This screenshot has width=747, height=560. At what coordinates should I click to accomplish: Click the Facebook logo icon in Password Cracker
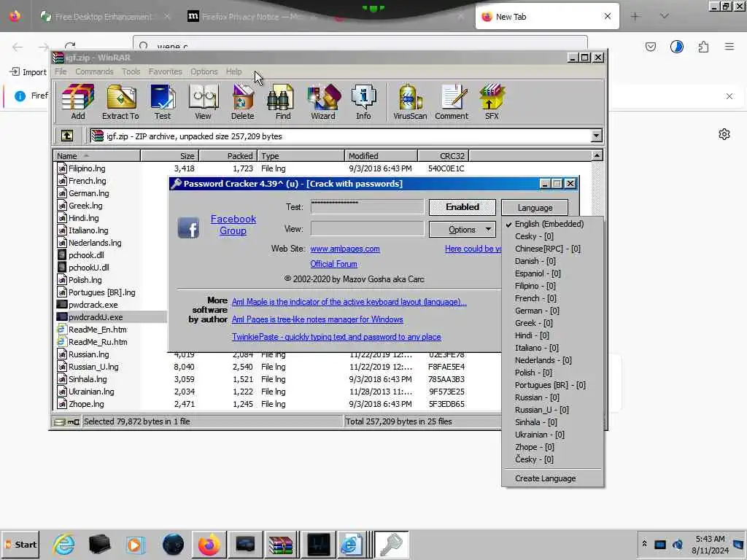coord(188,227)
